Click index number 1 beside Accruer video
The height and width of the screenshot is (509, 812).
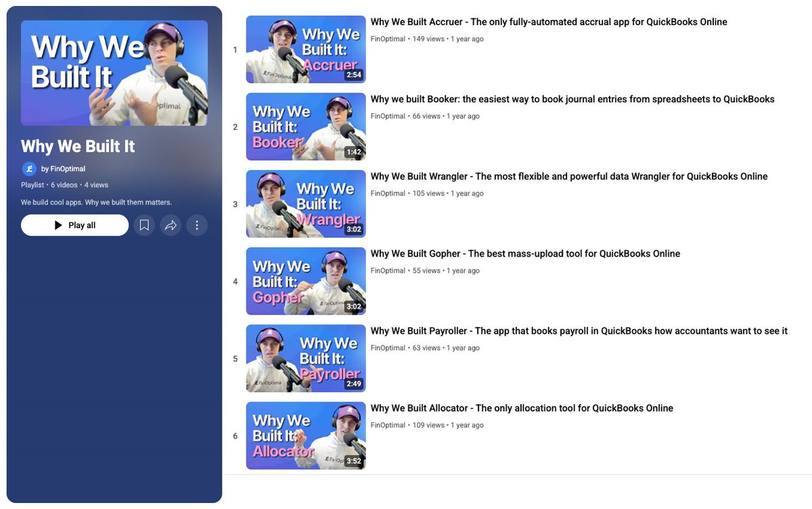pos(235,50)
